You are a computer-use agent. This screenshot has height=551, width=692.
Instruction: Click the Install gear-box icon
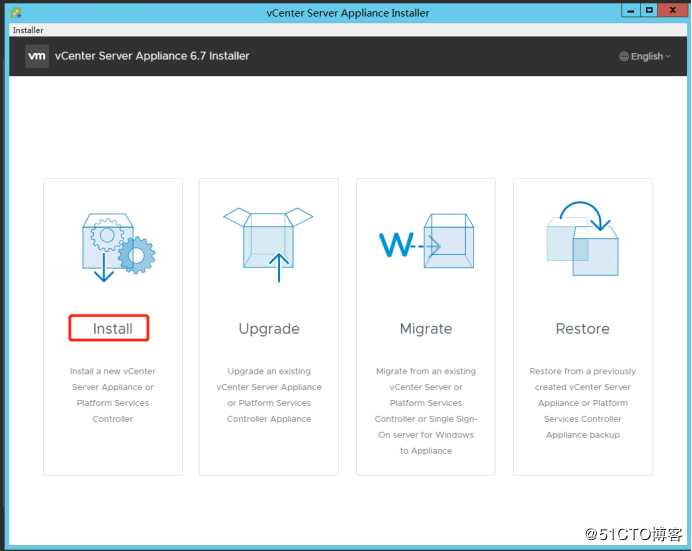pos(119,247)
